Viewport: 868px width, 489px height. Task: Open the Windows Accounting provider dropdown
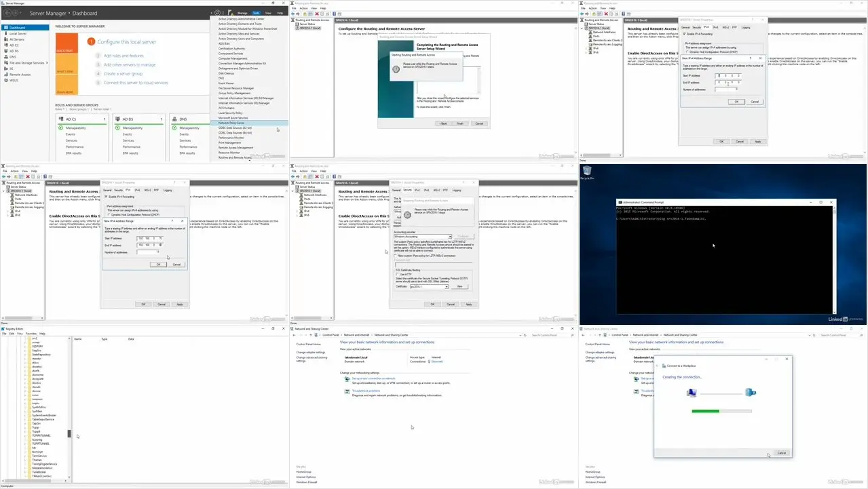pyautogui.click(x=421, y=237)
